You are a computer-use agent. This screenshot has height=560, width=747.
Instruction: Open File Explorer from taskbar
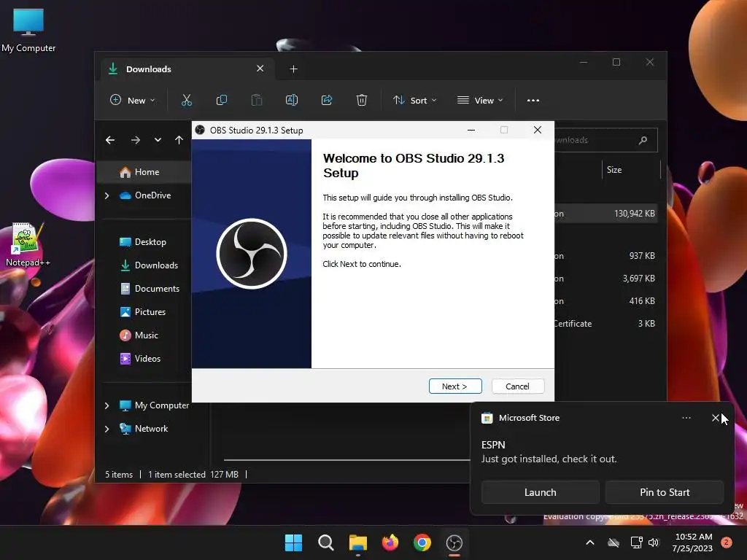click(357, 542)
